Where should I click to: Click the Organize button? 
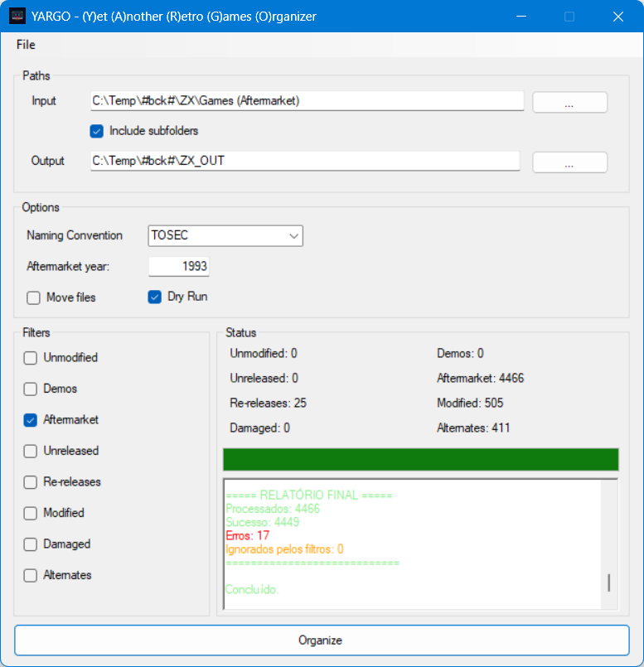(x=322, y=640)
